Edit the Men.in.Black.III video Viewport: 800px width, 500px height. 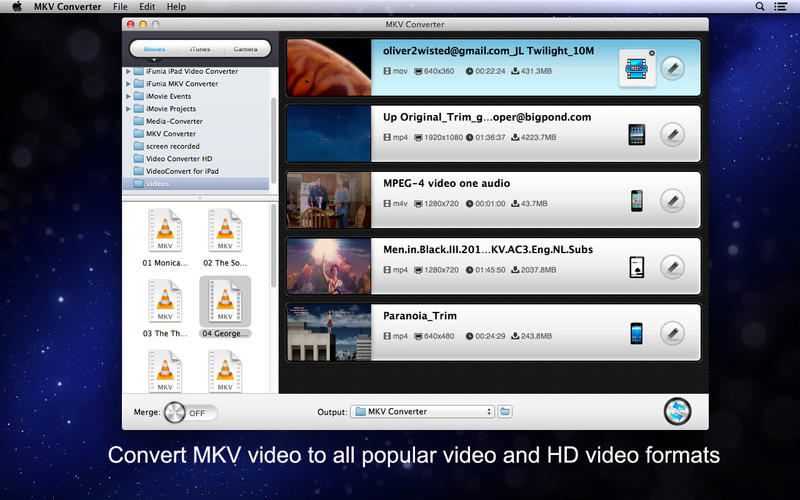pyautogui.click(x=672, y=267)
